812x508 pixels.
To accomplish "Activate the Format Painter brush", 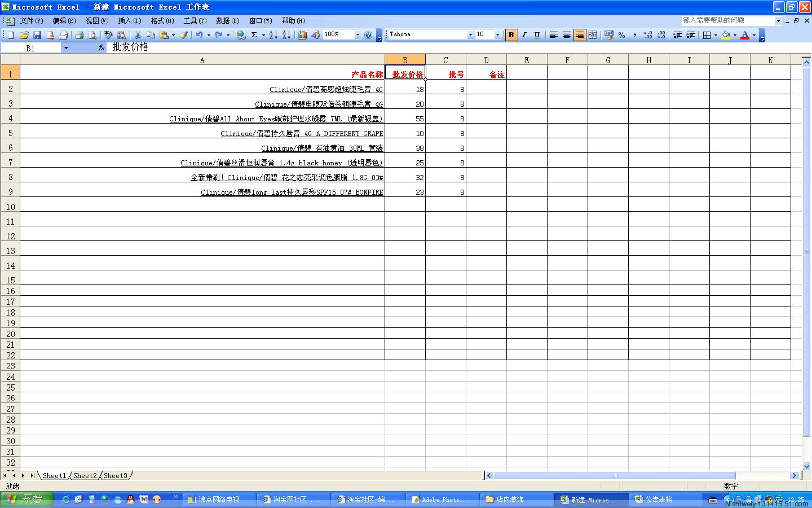I will pyautogui.click(x=183, y=35).
